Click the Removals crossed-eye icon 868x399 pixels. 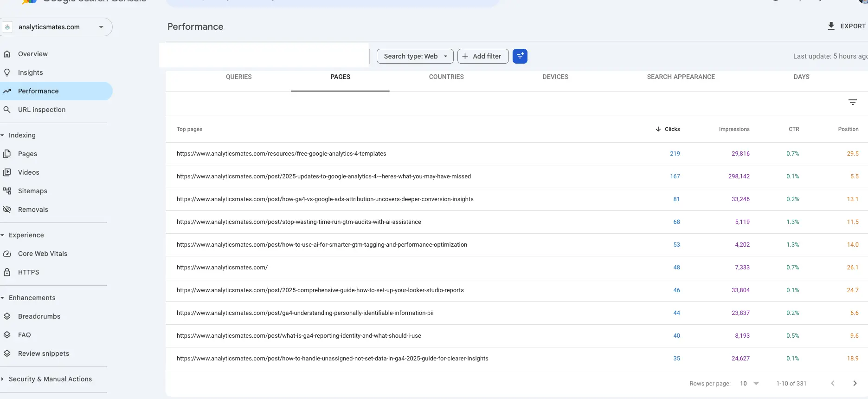click(x=7, y=209)
